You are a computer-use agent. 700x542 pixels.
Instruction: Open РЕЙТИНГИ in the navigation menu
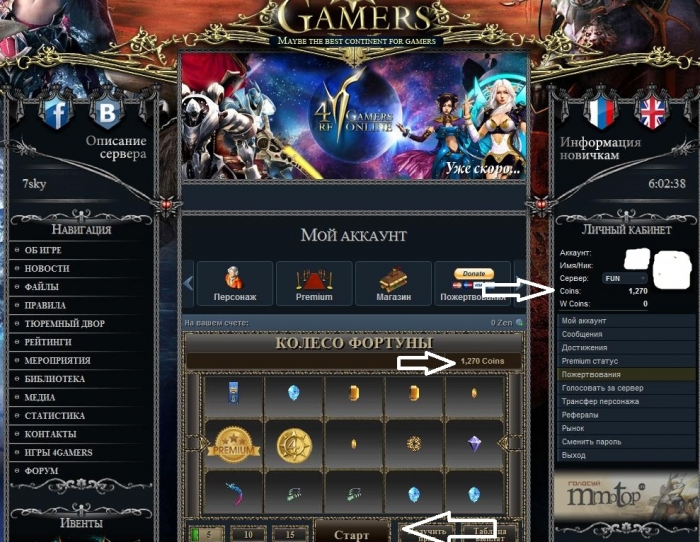[48, 342]
